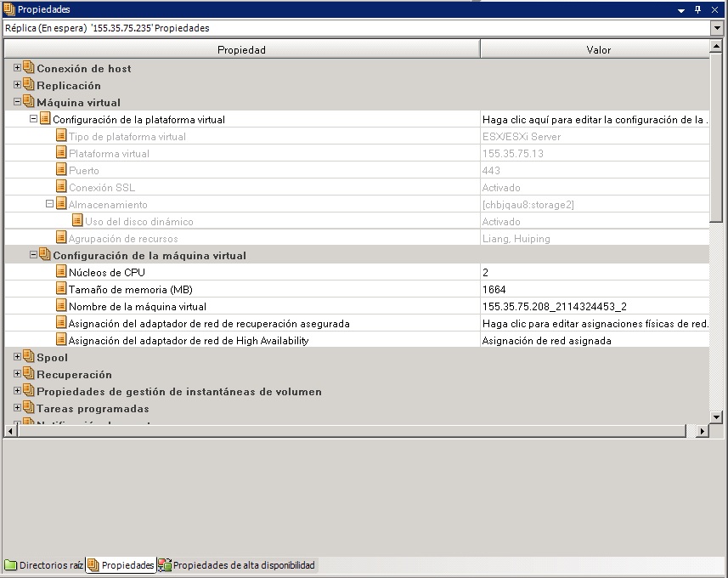Click 'Asignación de red asignada' value

[x=595, y=341]
